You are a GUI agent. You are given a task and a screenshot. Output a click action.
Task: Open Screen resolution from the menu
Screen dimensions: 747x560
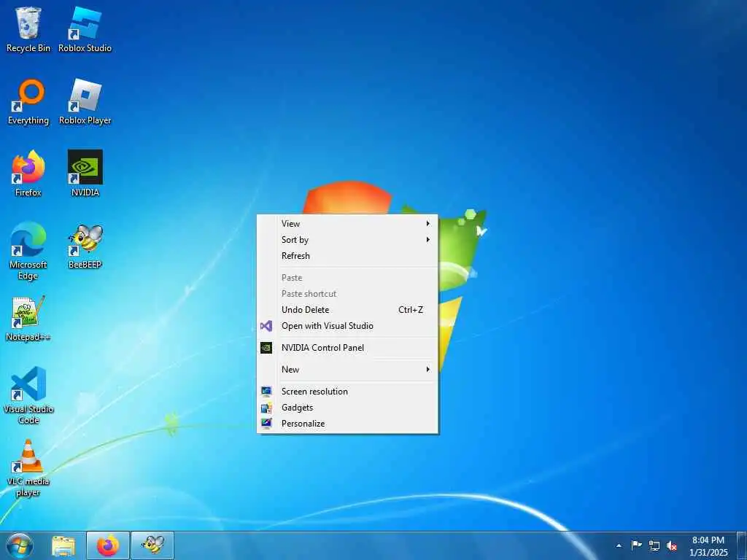(347, 392)
